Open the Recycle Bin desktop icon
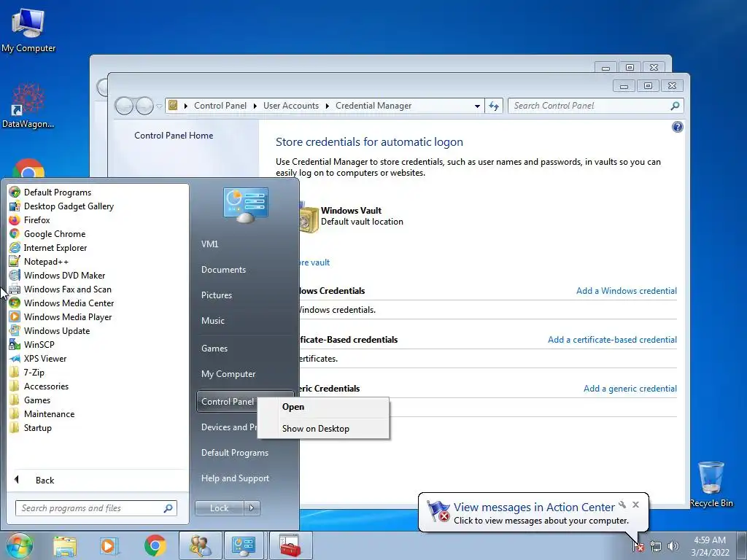The image size is (747, 560). coord(711,484)
